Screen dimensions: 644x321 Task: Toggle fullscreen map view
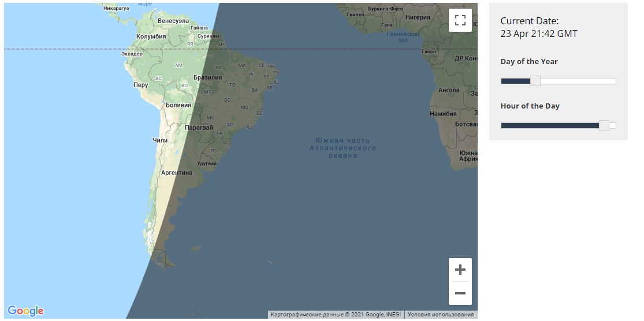460,20
